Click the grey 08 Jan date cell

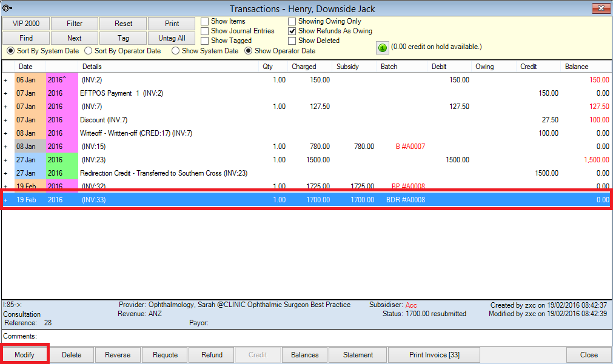(x=30, y=147)
